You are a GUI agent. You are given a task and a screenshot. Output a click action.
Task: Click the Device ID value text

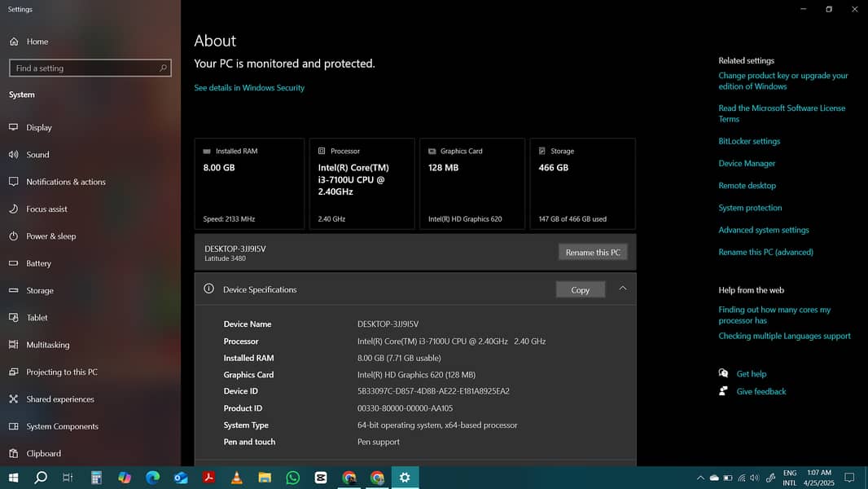(x=433, y=391)
